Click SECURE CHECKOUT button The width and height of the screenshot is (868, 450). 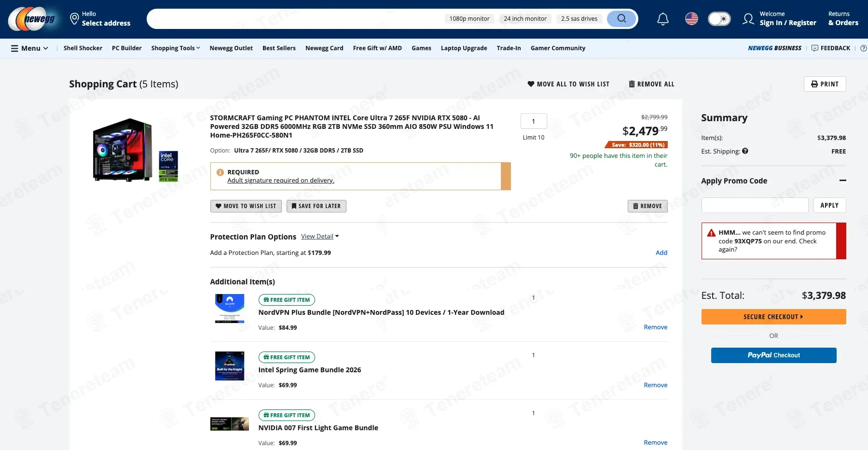(773, 317)
